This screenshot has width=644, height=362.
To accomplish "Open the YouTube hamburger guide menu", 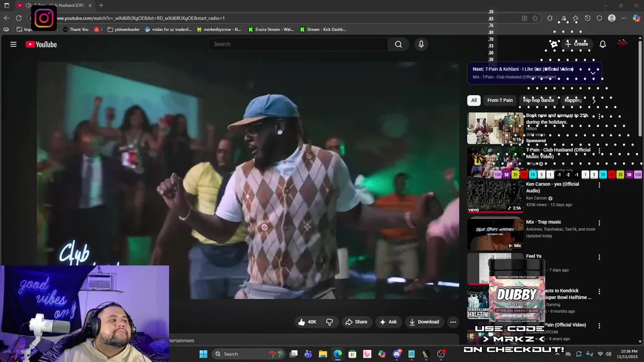I will tap(14, 44).
